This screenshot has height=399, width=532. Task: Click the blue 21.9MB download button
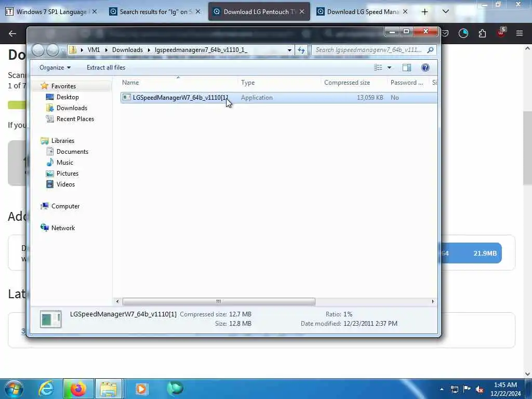pos(470,253)
